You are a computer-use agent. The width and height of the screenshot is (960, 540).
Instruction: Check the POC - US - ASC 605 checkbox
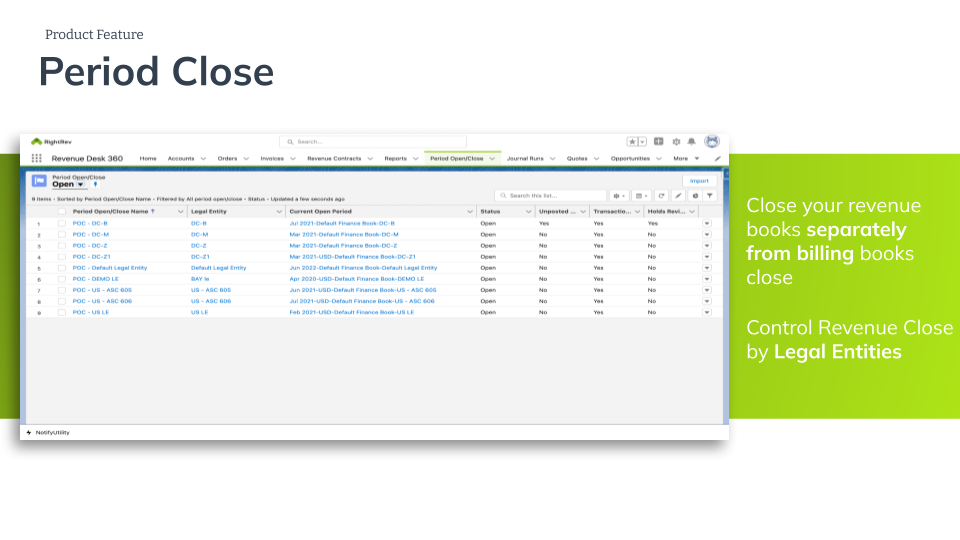pyautogui.click(x=62, y=290)
